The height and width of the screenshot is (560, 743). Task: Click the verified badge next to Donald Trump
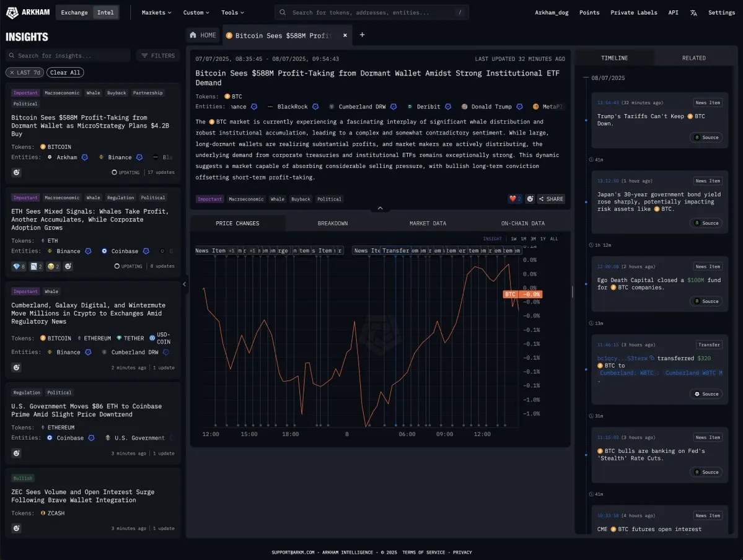520,107
